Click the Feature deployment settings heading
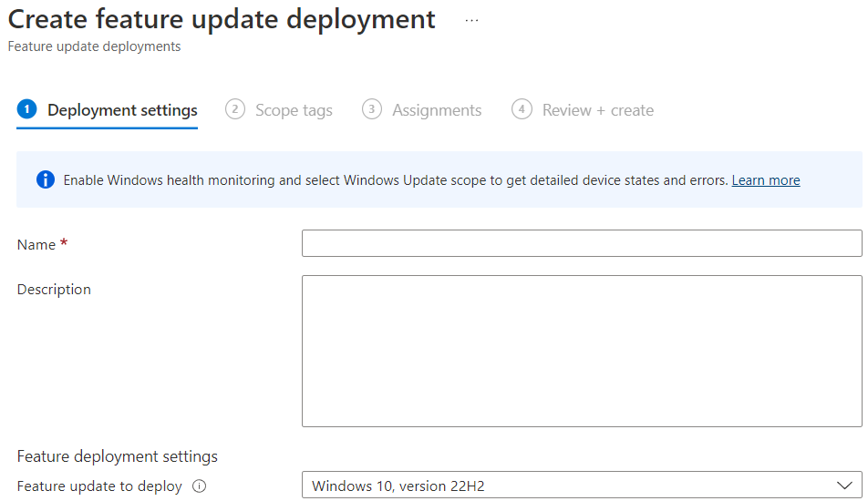Image resolution: width=868 pixels, height=501 pixels. tap(118, 456)
